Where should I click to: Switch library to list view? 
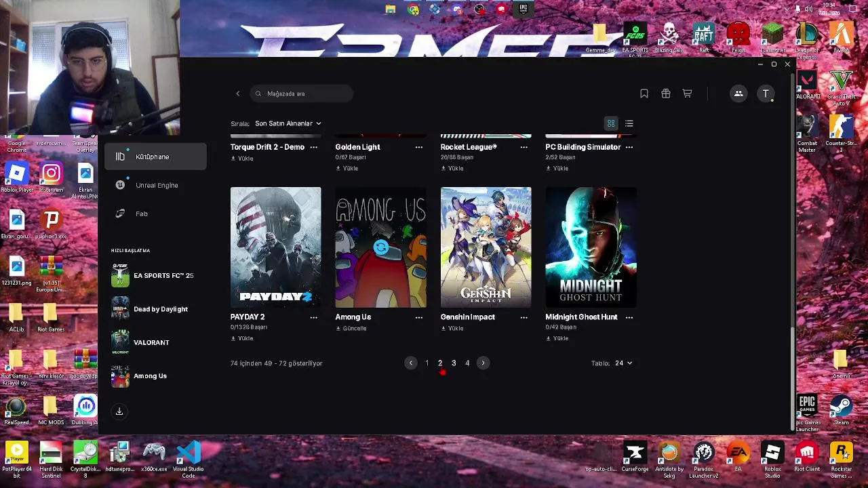(629, 123)
